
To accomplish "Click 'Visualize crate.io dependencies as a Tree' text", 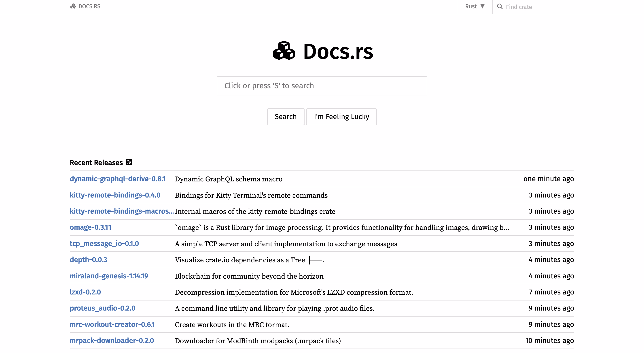I will (249, 260).
